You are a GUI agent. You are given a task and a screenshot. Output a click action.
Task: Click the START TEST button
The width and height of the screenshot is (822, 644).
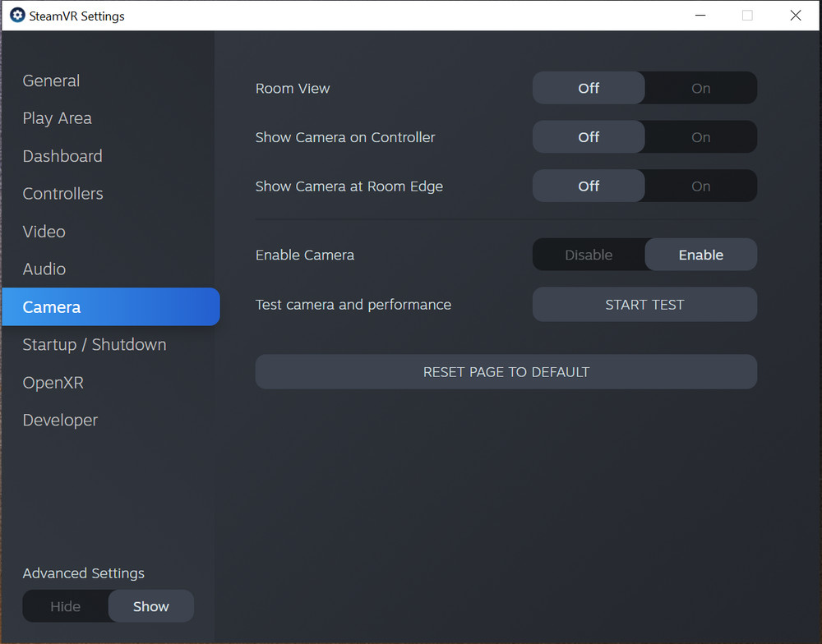[644, 305]
